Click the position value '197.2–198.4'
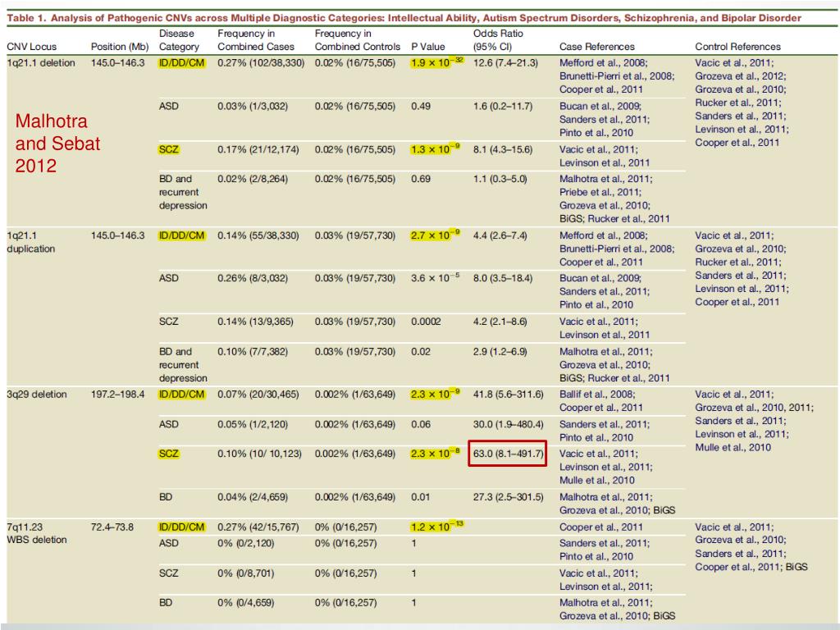This screenshot has height=630, width=840. pyautogui.click(x=117, y=395)
